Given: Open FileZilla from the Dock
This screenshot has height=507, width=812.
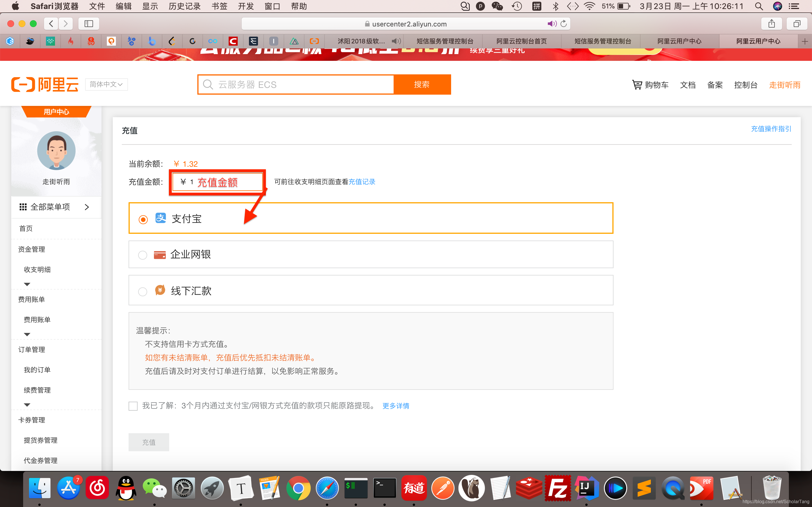Looking at the screenshot, I should pos(558,489).
